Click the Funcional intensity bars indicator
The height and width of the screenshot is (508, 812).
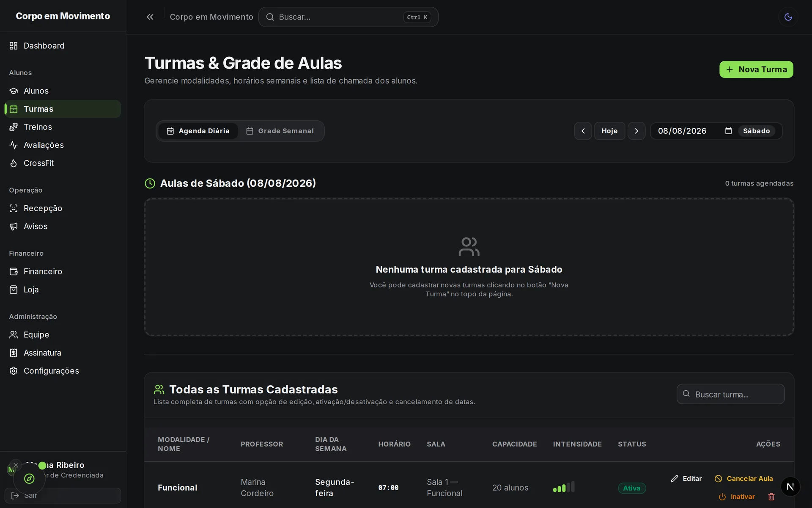point(564,487)
